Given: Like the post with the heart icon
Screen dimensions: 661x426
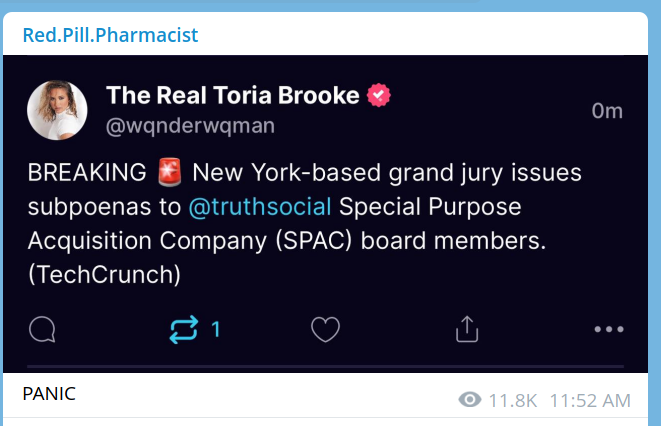Looking at the screenshot, I should pyautogui.click(x=326, y=329).
